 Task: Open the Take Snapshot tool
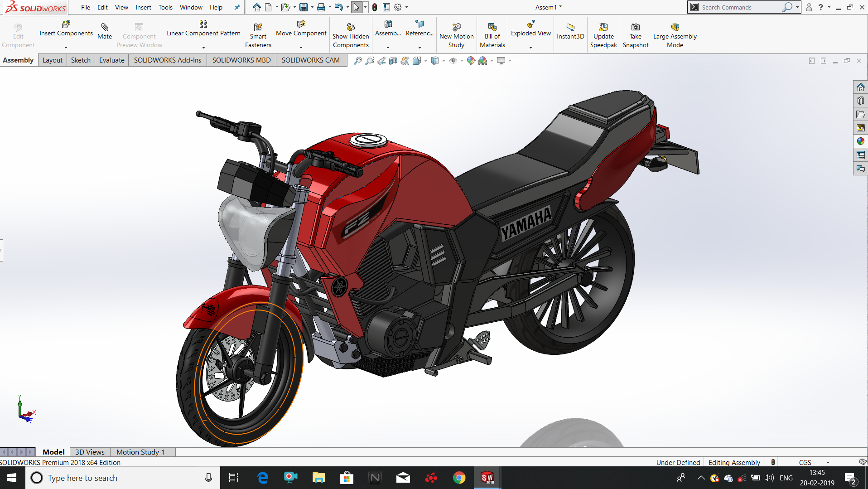[x=636, y=34]
